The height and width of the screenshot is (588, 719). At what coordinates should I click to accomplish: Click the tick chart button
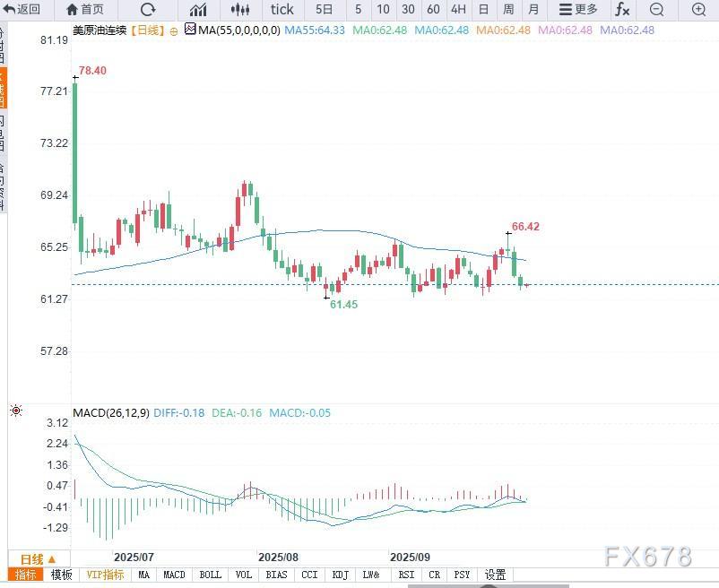tap(282, 10)
